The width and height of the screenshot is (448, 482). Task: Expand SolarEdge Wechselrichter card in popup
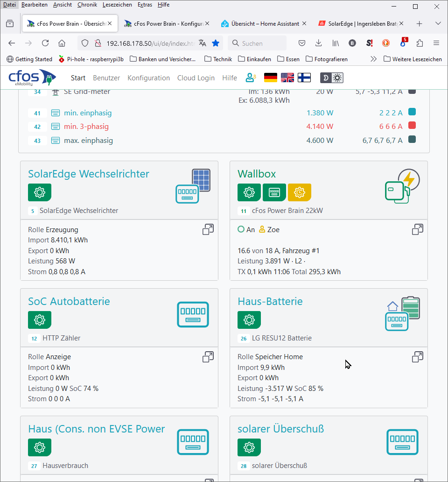click(208, 229)
